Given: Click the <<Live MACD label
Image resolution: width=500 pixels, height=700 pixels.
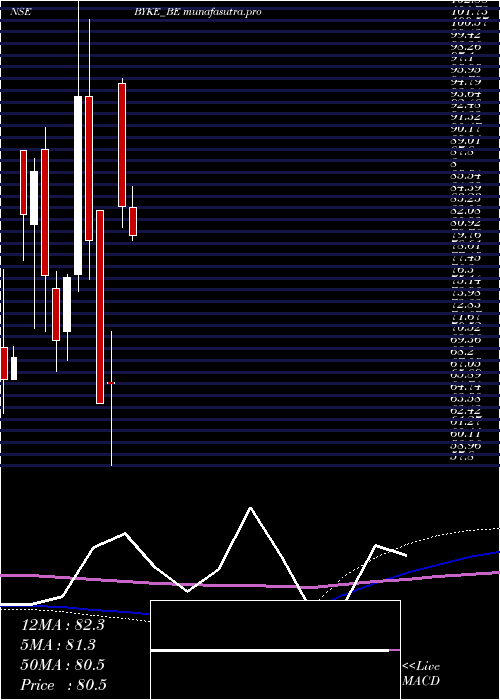Looking at the screenshot, I should pyautogui.click(x=421, y=674).
